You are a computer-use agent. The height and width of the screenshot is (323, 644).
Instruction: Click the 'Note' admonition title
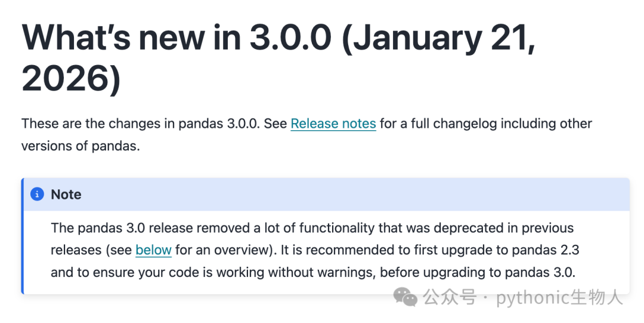pos(66,194)
